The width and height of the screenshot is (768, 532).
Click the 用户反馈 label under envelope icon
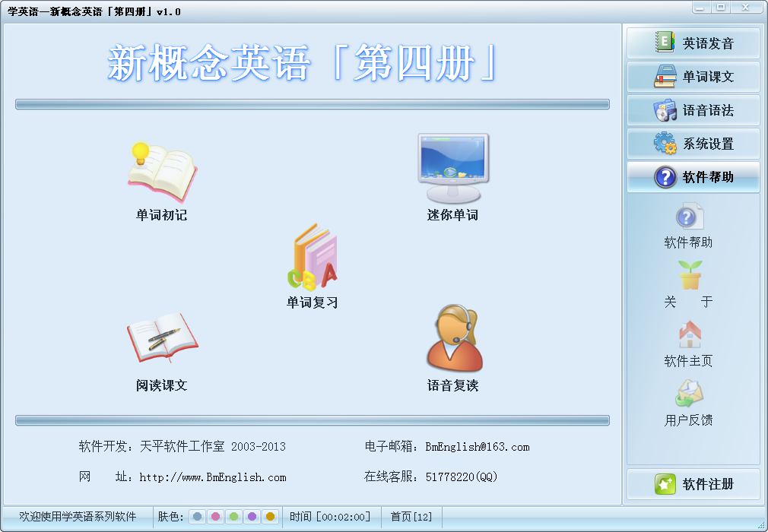pyautogui.click(x=688, y=420)
